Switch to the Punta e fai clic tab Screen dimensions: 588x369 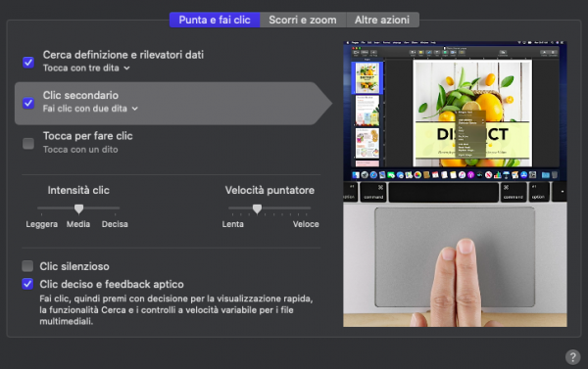tap(215, 20)
